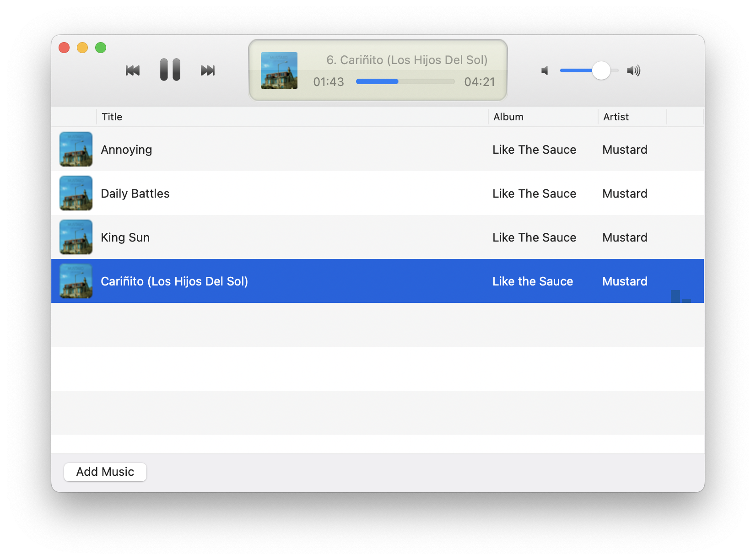Click Like The Sauce album in King Sun row
The height and width of the screenshot is (560, 756).
click(534, 237)
